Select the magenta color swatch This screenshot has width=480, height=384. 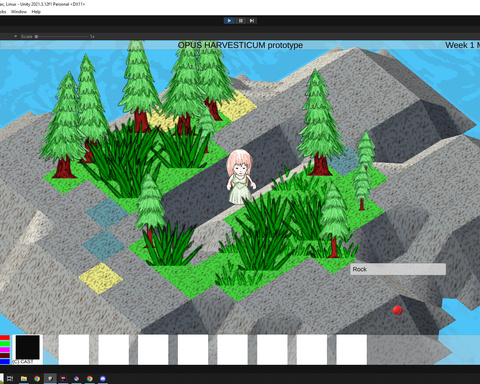(5, 350)
